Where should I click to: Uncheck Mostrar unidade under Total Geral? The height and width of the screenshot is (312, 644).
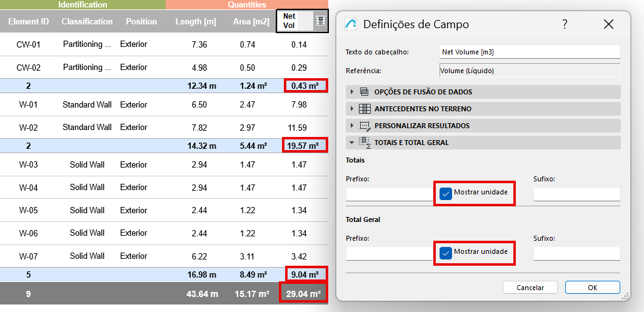446,253
